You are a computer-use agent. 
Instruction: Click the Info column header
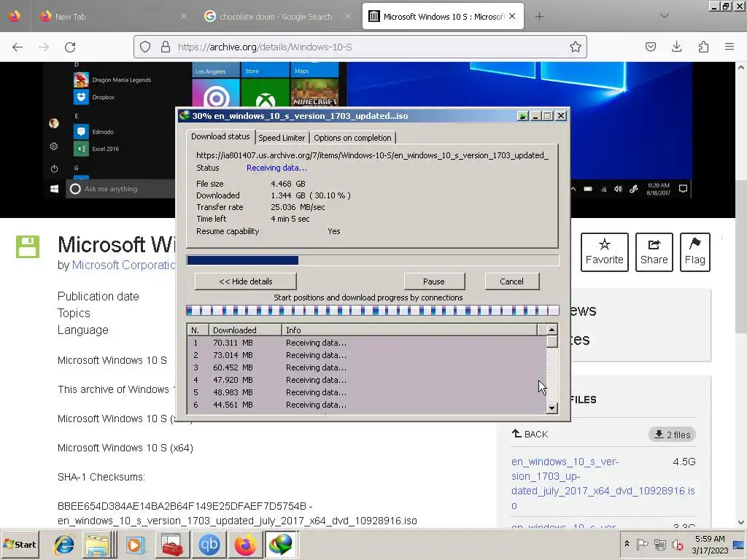coord(409,330)
